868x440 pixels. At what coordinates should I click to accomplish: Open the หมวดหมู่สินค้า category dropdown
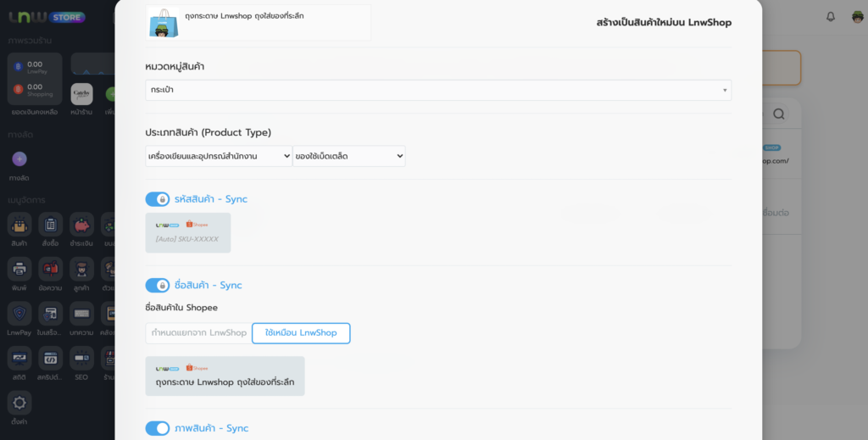click(438, 90)
